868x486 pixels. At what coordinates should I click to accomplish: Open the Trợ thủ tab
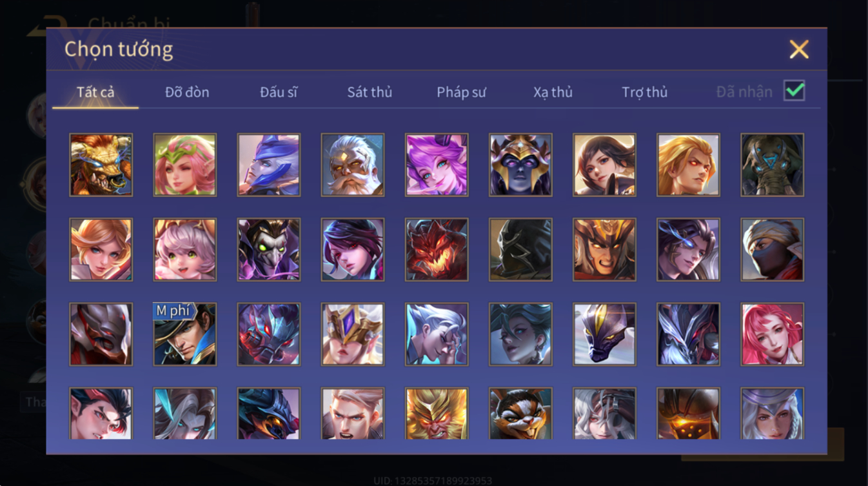(644, 92)
